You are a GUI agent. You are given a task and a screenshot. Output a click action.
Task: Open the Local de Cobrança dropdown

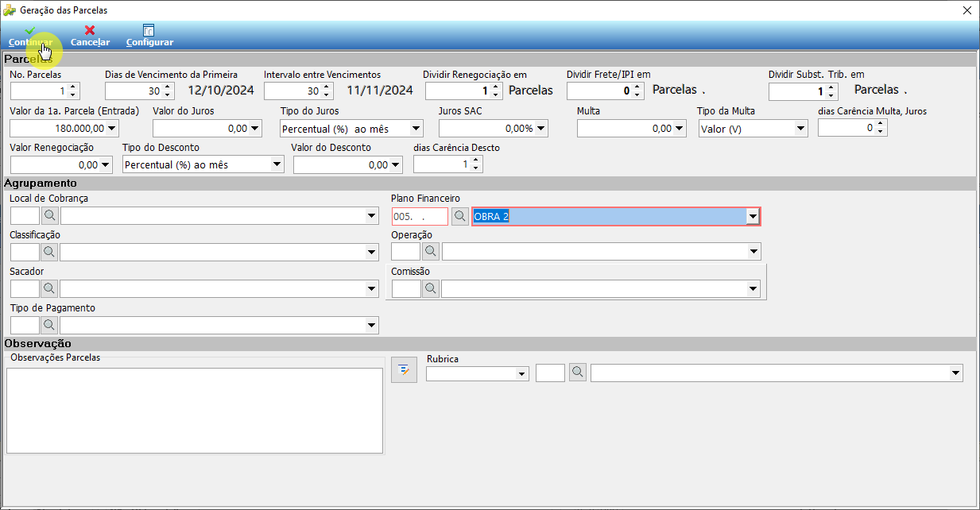pos(371,215)
